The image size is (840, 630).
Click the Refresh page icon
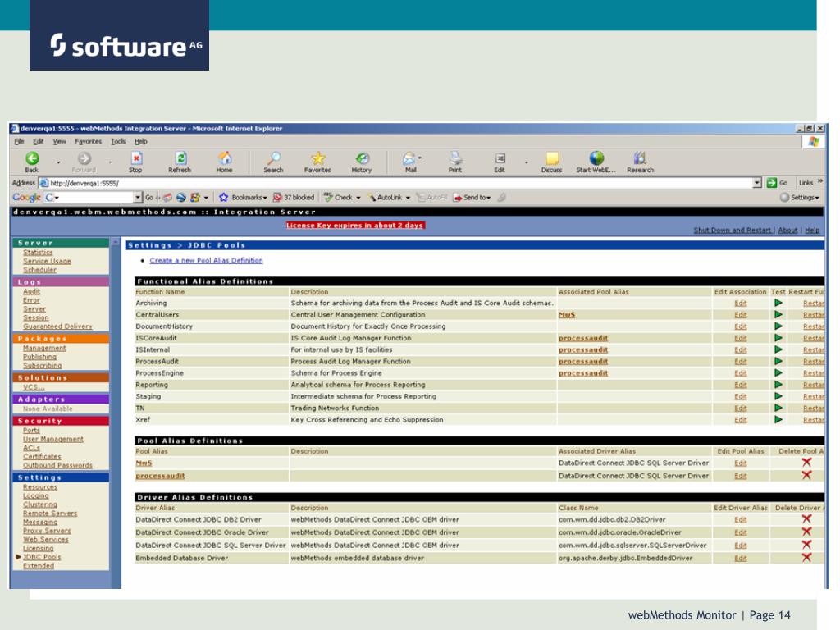tap(180, 158)
